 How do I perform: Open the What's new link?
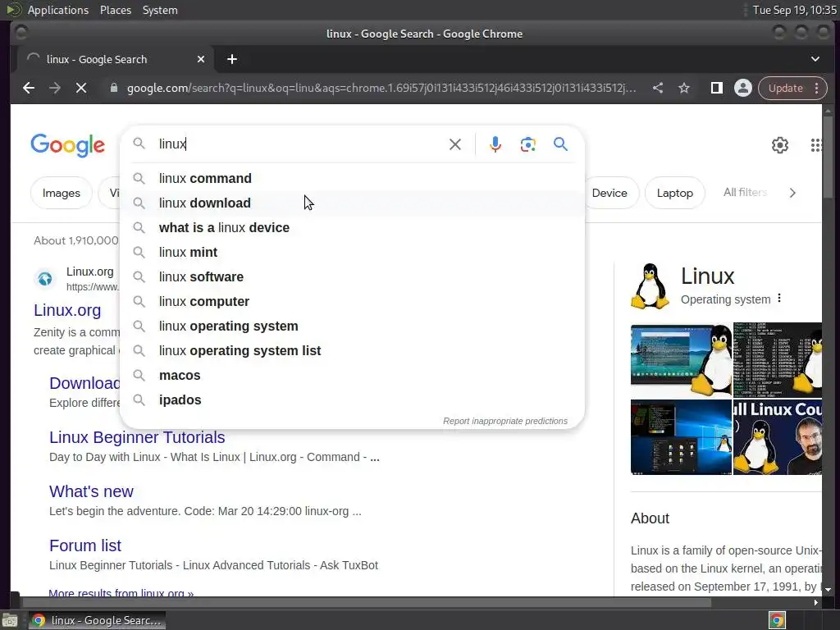click(x=91, y=491)
